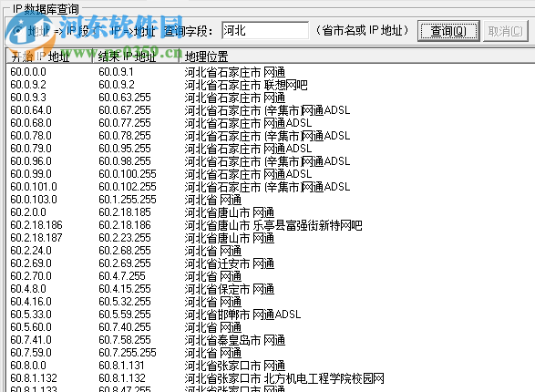Screen dimensions: 535x392
Task: Click end IP cell 60.0.95.255
Action: point(125,149)
